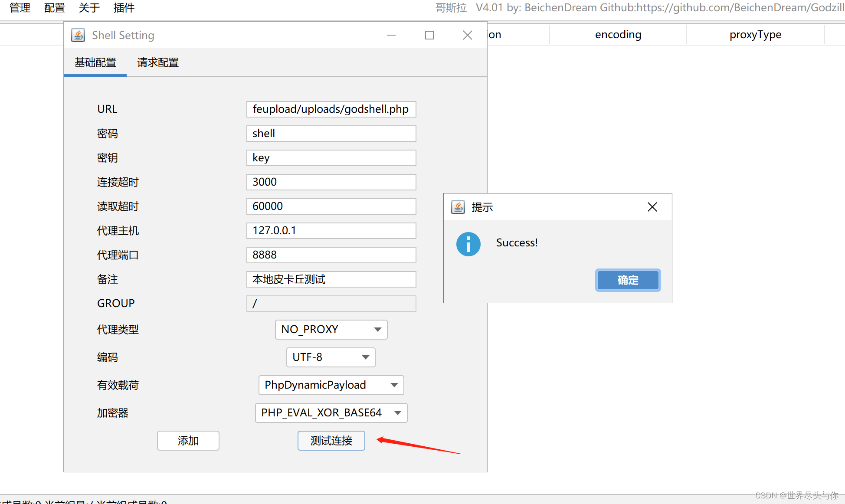Open the 有效载荷 PhpDynamicPayload dropdown
This screenshot has height=504, width=845.
coord(331,385)
